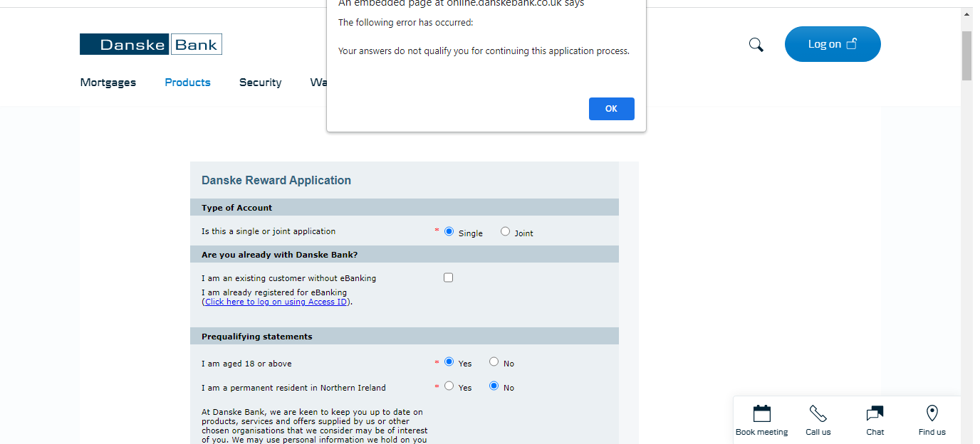Choose No for permanent resident in Northern Ireland
The height and width of the screenshot is (444, 980).
494,386
